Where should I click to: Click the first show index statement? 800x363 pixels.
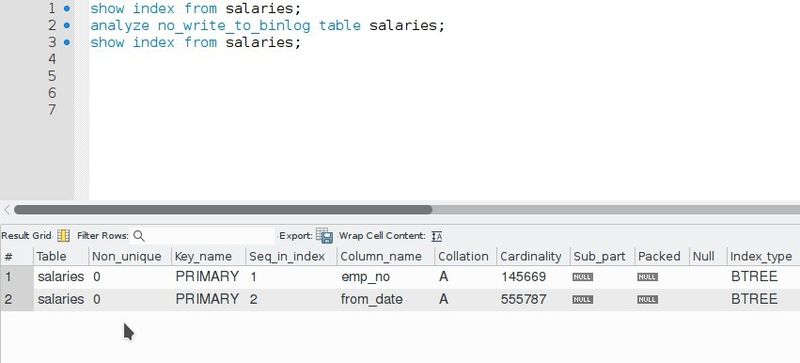(x=196, y=9)
